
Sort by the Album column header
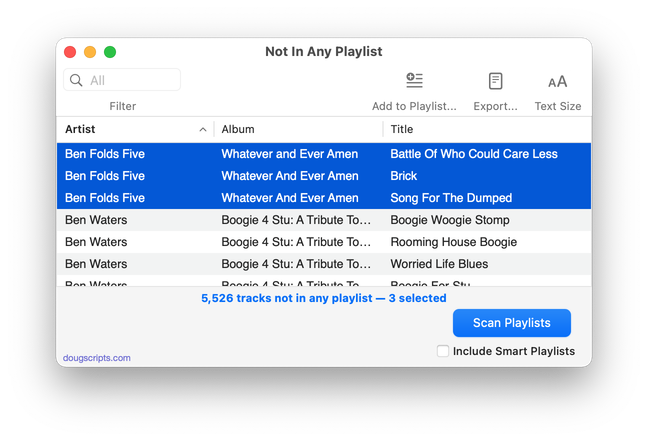point(298,129)
